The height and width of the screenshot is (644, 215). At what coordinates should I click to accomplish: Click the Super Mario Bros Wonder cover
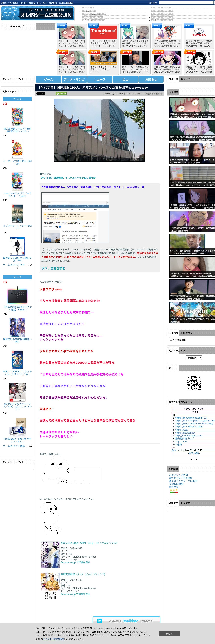tap(17, 182)
